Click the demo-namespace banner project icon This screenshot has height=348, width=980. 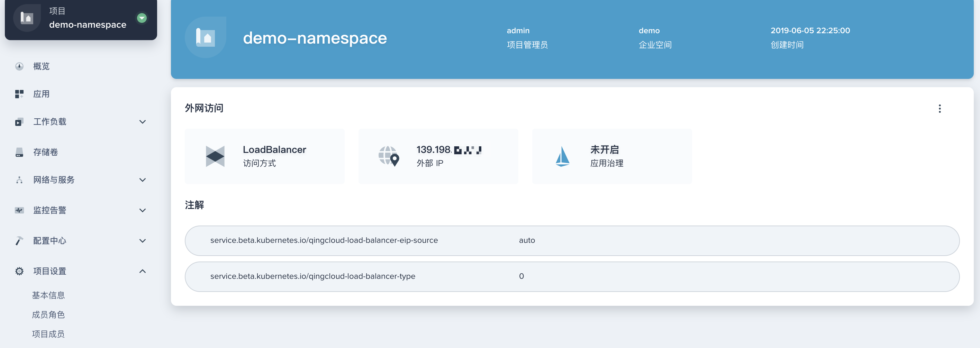[206, 37]
